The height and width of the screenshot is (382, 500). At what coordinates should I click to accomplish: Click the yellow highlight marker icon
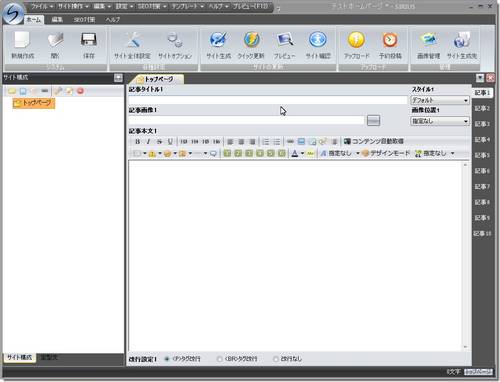pos(311,153)
